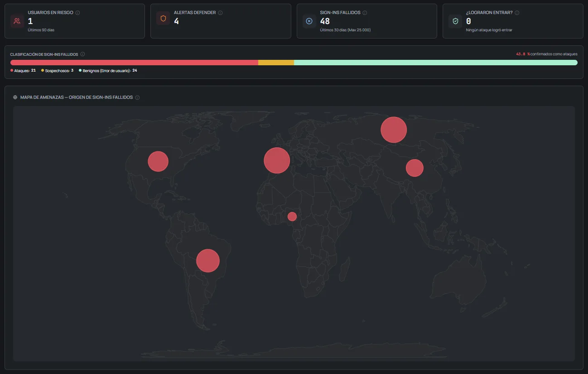Click the threat bubble over North America
The height and width of the screenshot is (374, 588).
(158, 161)
